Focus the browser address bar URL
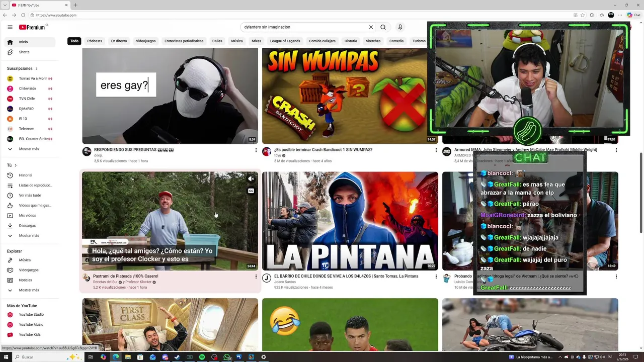 point(56,15)
